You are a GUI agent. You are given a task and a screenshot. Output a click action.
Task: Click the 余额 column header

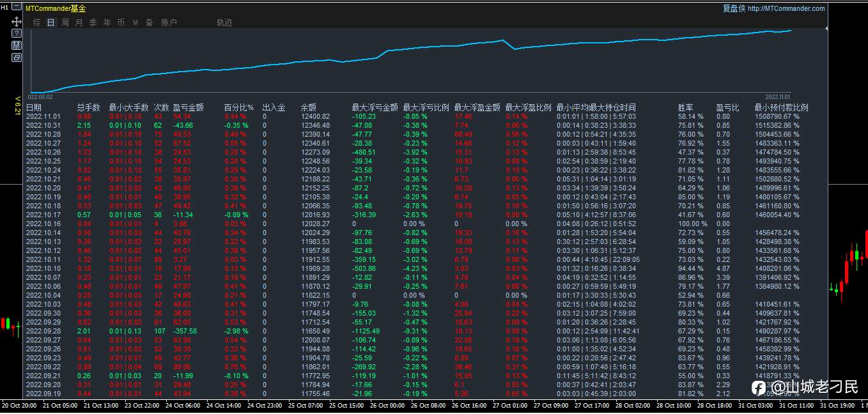coord(309,107)
